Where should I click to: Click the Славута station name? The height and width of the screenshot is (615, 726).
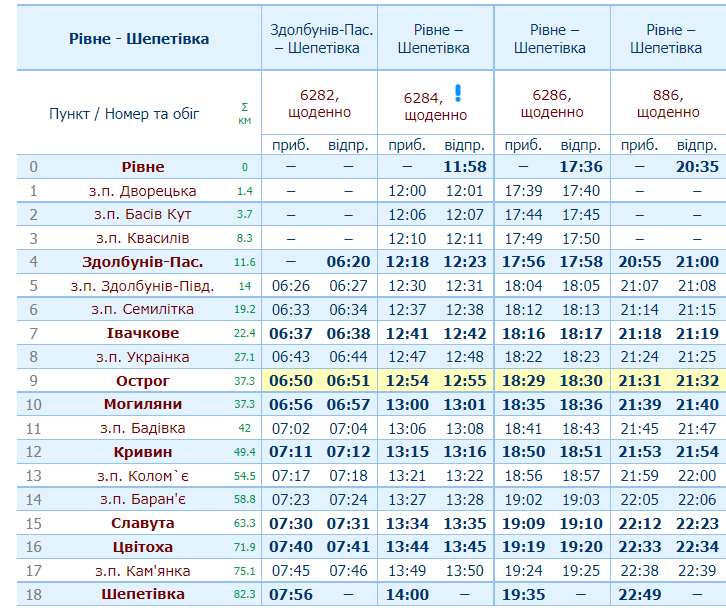[143, 523]
